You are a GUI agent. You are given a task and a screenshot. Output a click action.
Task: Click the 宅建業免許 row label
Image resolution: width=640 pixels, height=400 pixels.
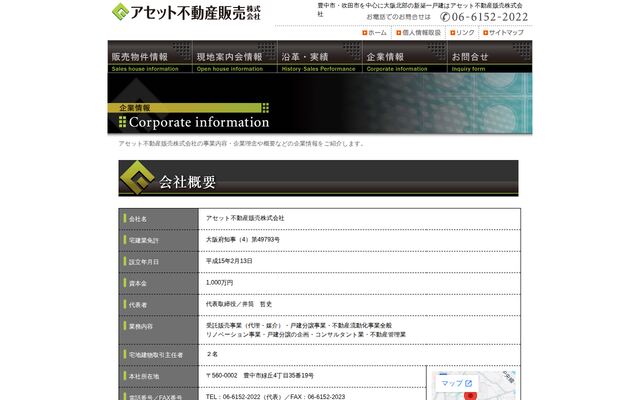pos(144,241)
